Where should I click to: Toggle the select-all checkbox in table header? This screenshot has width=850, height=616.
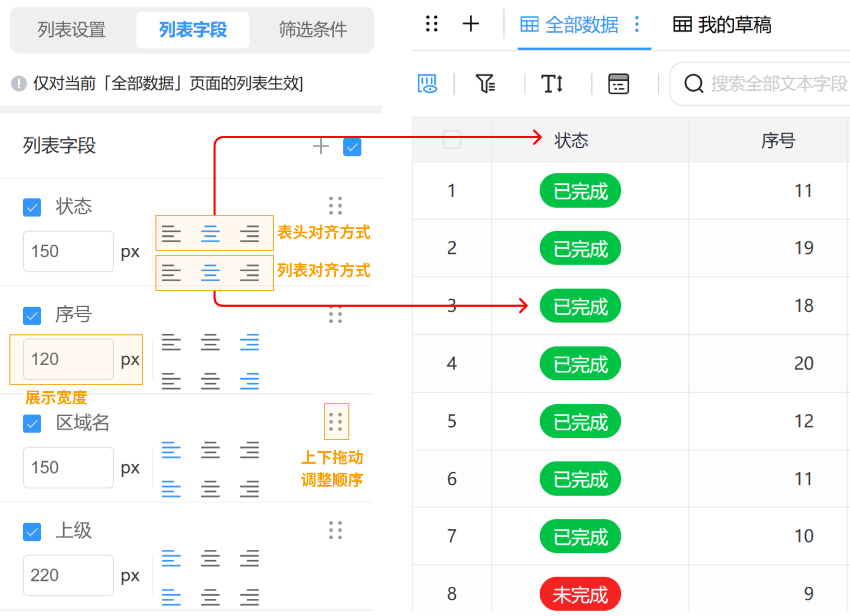452,140
